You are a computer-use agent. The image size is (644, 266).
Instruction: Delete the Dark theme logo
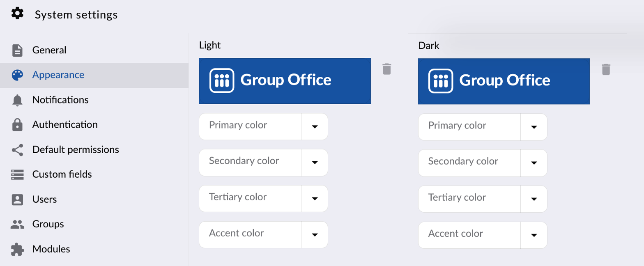click(606, 69)
